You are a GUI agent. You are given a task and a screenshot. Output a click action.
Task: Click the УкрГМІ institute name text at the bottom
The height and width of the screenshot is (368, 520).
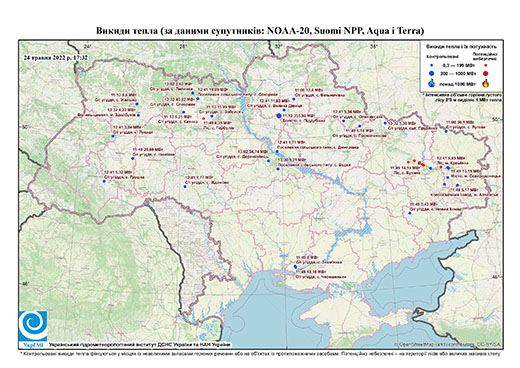click(x=140, y=344)
